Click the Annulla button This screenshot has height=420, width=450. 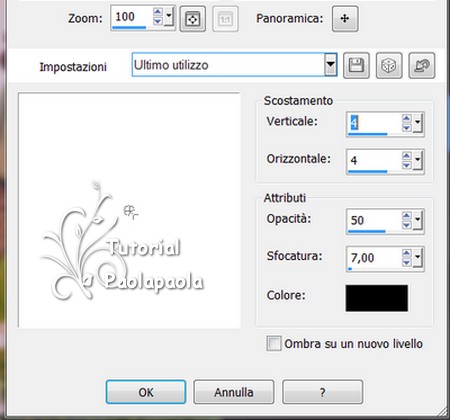point(234,392)
